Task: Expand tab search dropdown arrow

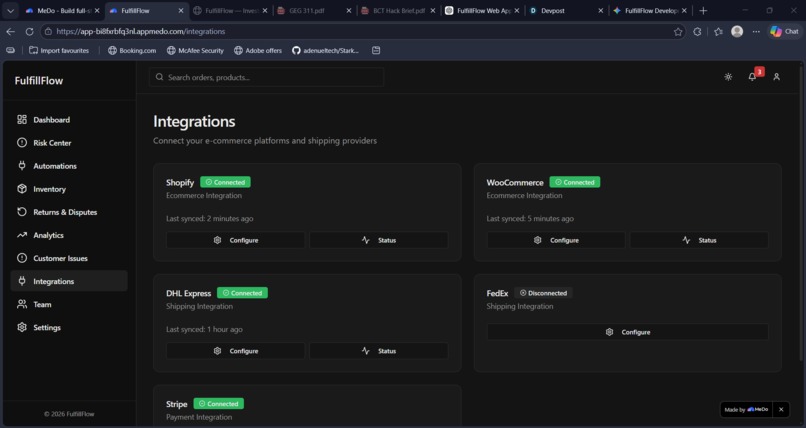Action: tap(10, 10)
